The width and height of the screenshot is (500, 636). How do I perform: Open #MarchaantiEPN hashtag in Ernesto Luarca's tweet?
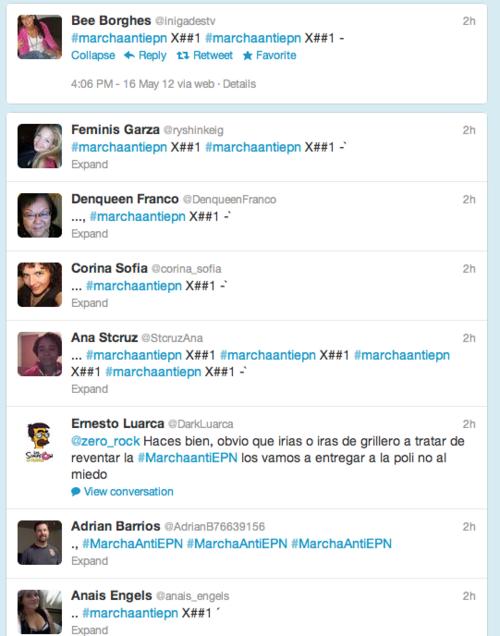tap(187, 458)
